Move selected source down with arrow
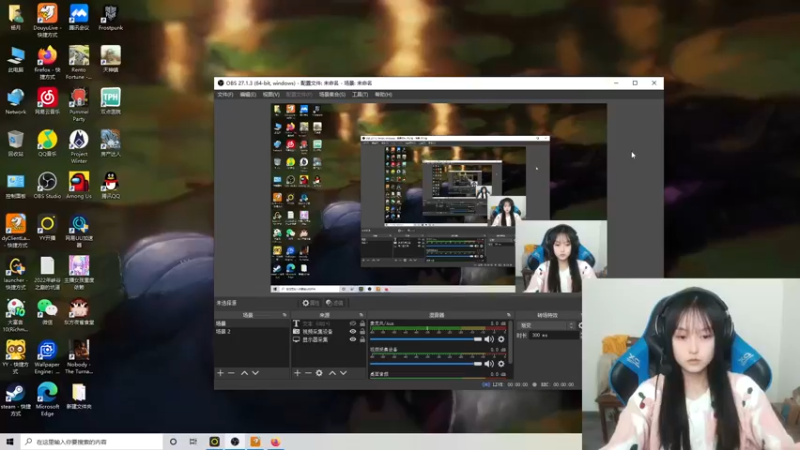Image resolution: width=800 pixels, height=450 pixels. click(x=343, y=373)
